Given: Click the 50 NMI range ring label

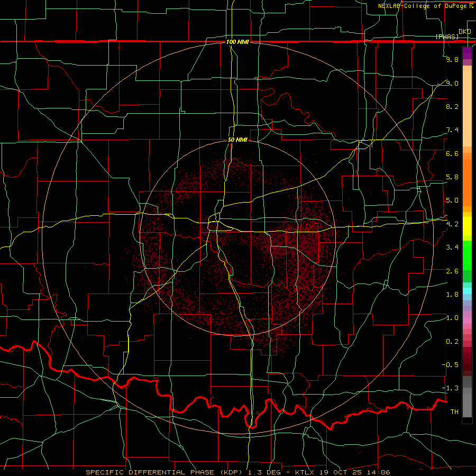Looking at the screenshot, I should [x=237, y=140].
